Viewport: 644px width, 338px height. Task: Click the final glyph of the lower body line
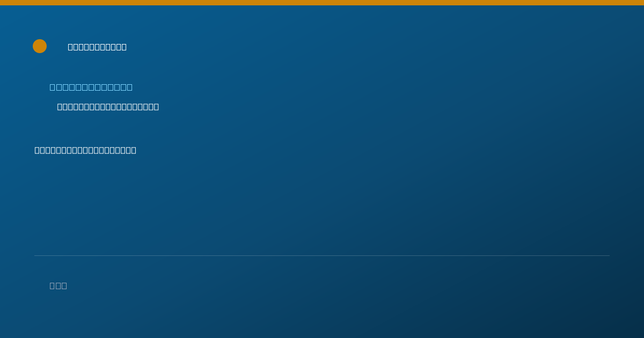(134, 150)
